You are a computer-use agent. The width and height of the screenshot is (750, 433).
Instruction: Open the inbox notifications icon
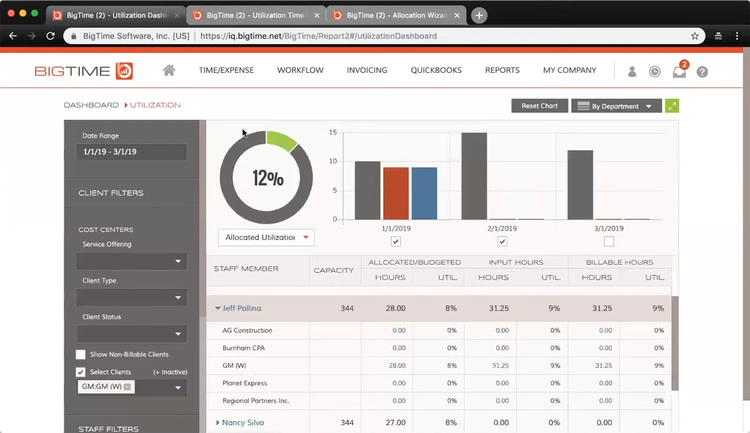point(680,70)
